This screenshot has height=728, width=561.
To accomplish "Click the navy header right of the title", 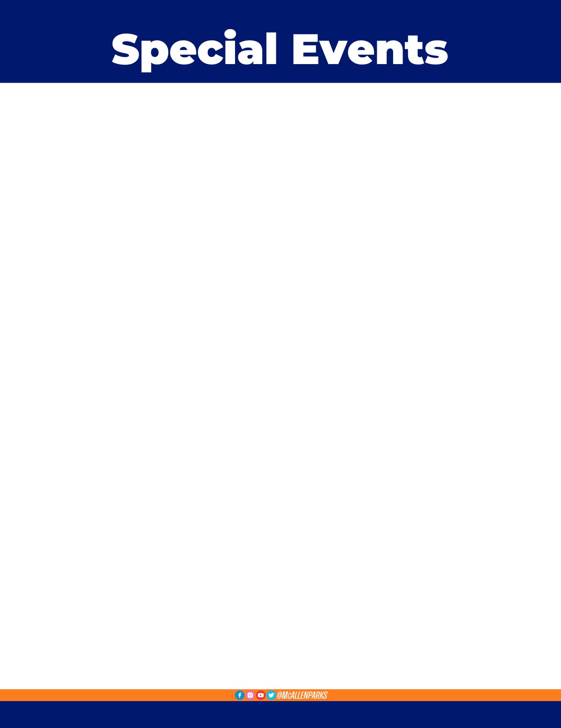I will 505,41.
